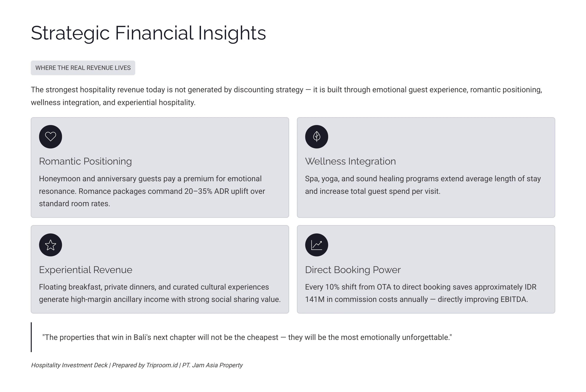
Task: Click the intro paragraph about hospitality revenue
Action: 286,96
